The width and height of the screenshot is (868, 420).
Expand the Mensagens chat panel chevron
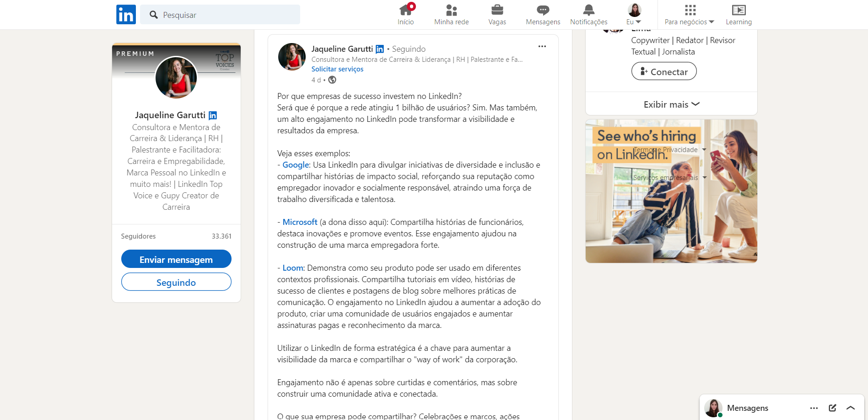tap(851, 408)
